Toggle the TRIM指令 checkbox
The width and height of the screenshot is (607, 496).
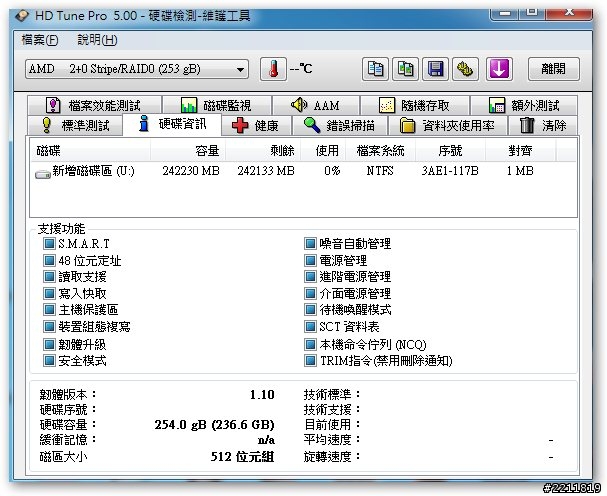(310, 360)
